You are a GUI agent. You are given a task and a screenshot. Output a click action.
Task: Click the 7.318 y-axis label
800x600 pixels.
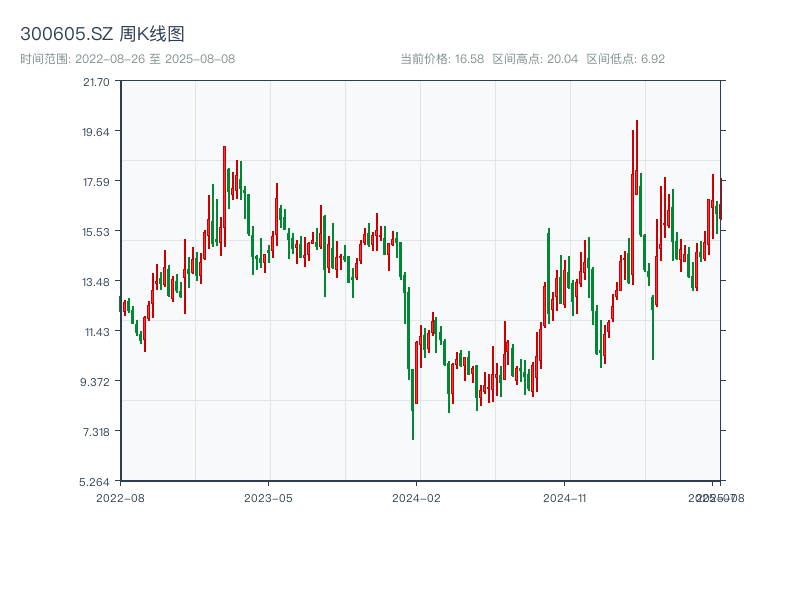96,432
